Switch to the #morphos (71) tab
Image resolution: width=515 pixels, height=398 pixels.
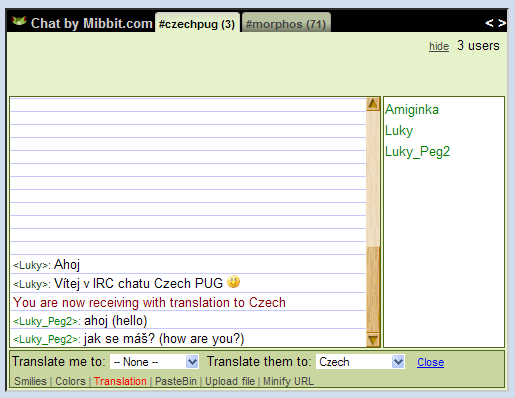point(286,23)
